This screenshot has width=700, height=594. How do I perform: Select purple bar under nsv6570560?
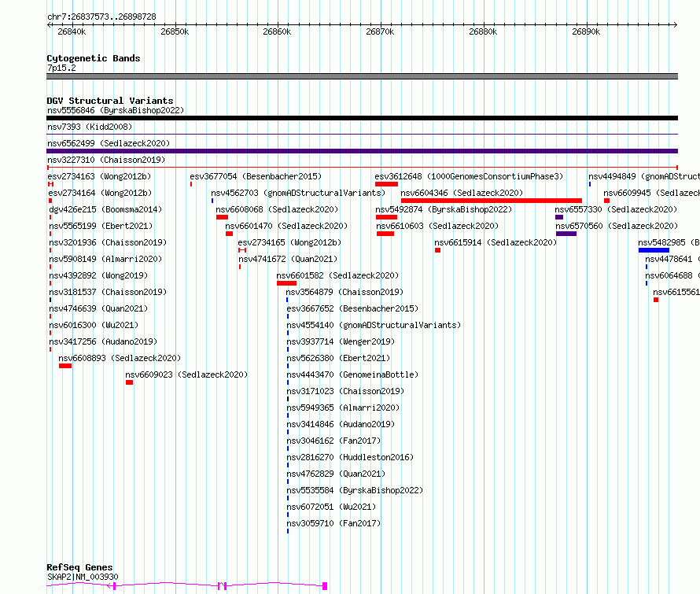[x=566, y=234]
